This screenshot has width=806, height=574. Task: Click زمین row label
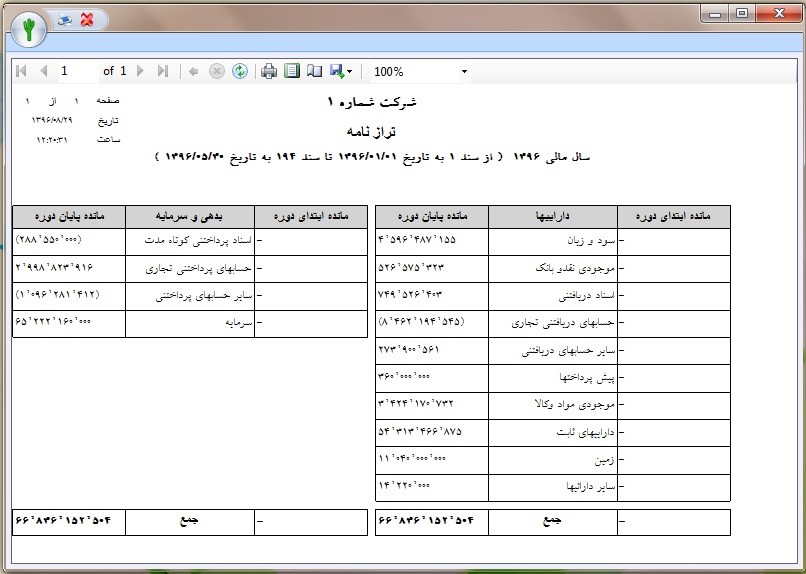coord(604,460)
